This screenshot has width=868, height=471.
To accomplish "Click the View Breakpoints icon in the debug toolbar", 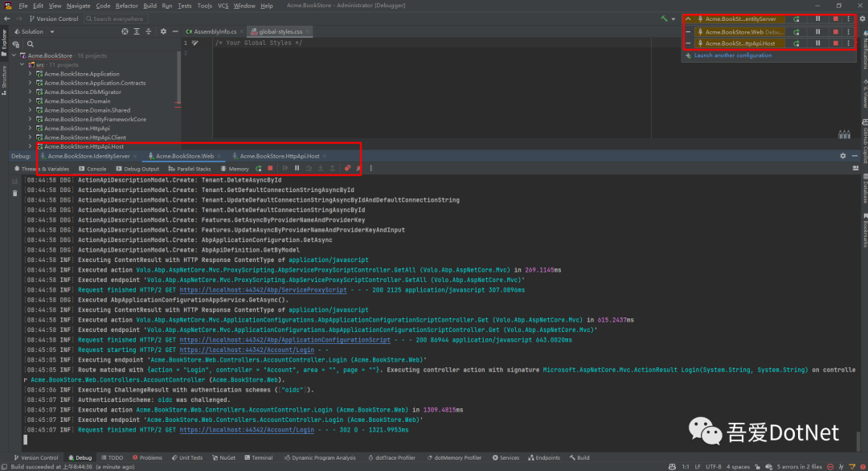I will click(347, 169).
